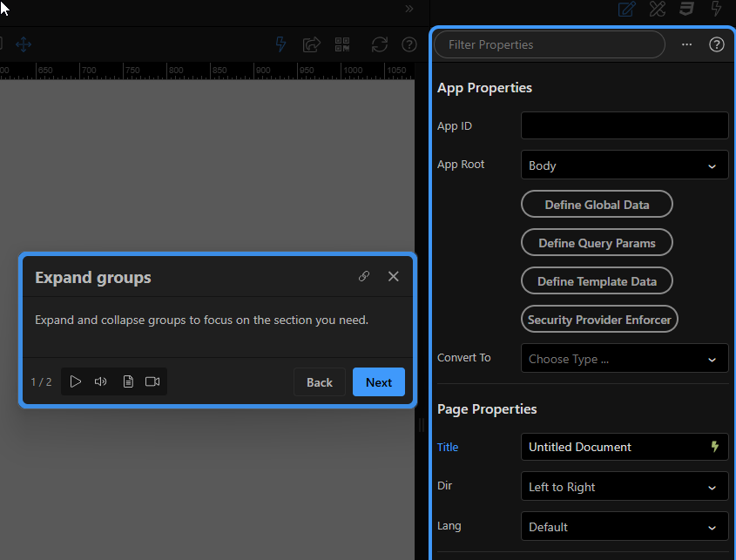Click the properties panel help icon

[716, 44]
